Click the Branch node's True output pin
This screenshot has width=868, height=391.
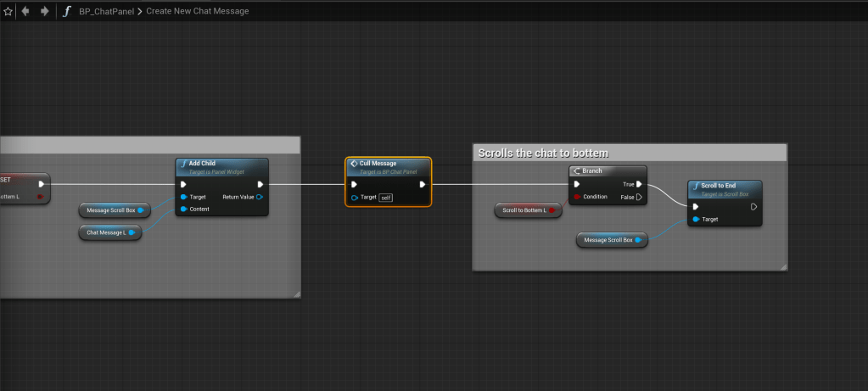[638, 183]
